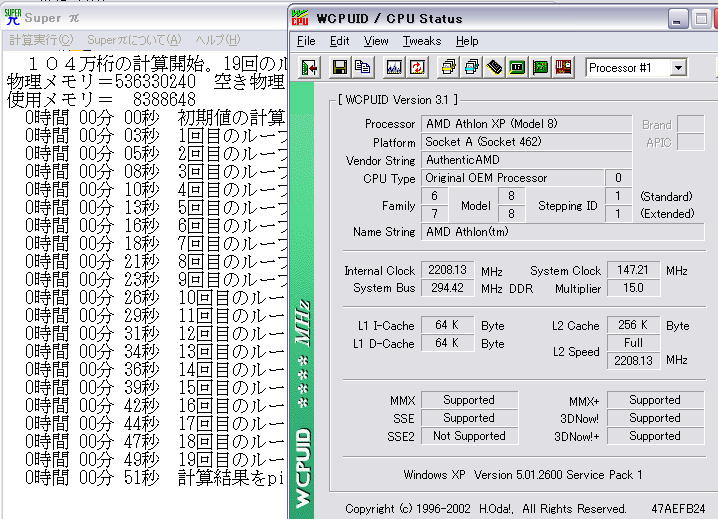Open the View menu in WCPUID
This screenshot has width=718, height=519.
click(376, 41)
